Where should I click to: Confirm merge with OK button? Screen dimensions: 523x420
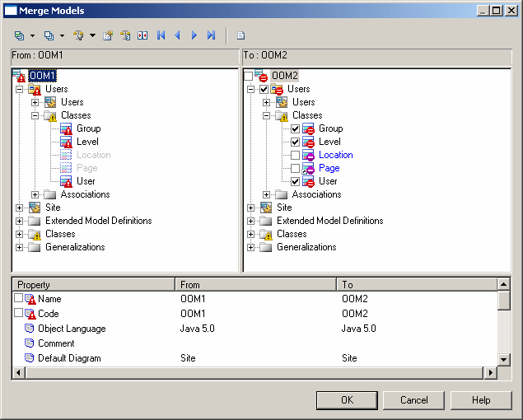[x=347, y=400]
